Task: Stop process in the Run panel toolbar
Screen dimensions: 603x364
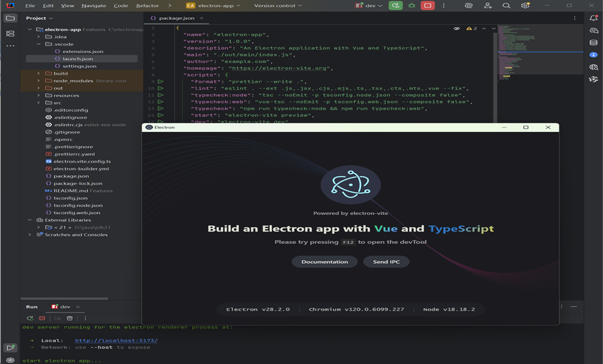Action: click(x=42, y=318)
